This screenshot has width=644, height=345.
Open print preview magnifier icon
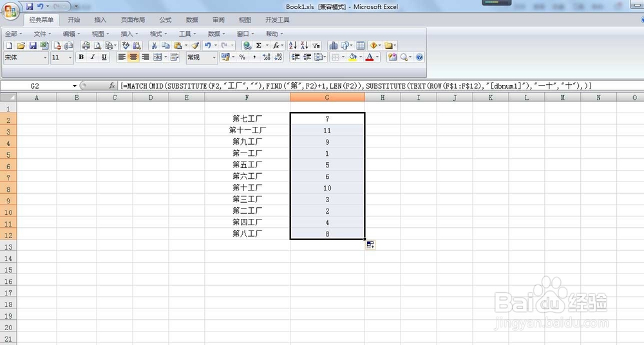[97, 46]
